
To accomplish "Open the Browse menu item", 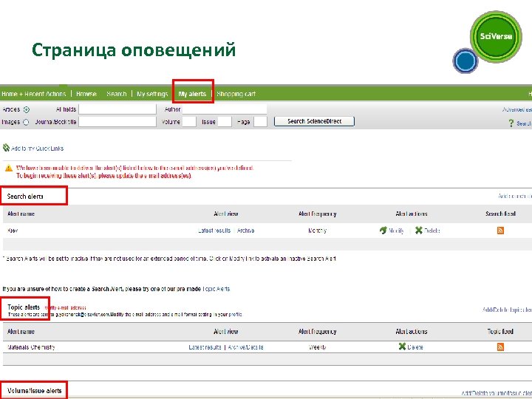I will [86, 94].
